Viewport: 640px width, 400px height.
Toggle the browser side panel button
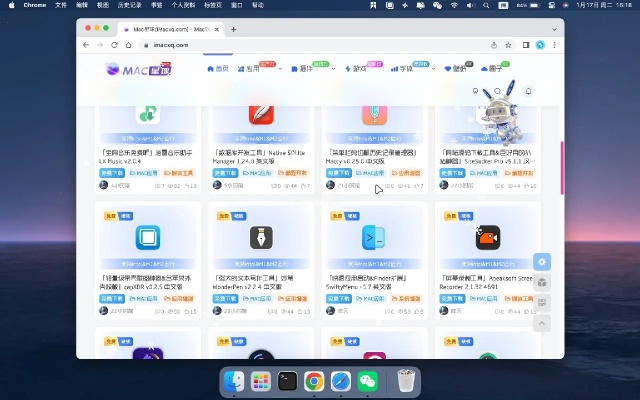(x=526, y=45)
